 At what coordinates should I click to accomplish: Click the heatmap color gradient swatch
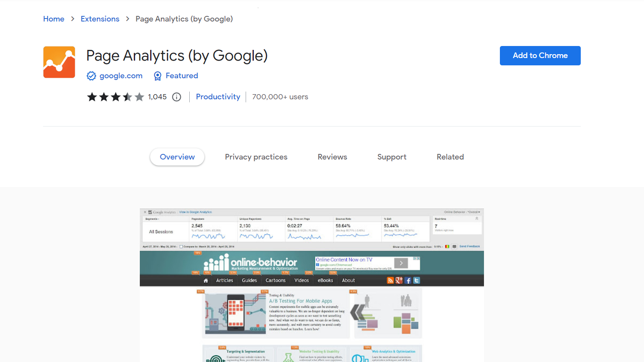448,245
